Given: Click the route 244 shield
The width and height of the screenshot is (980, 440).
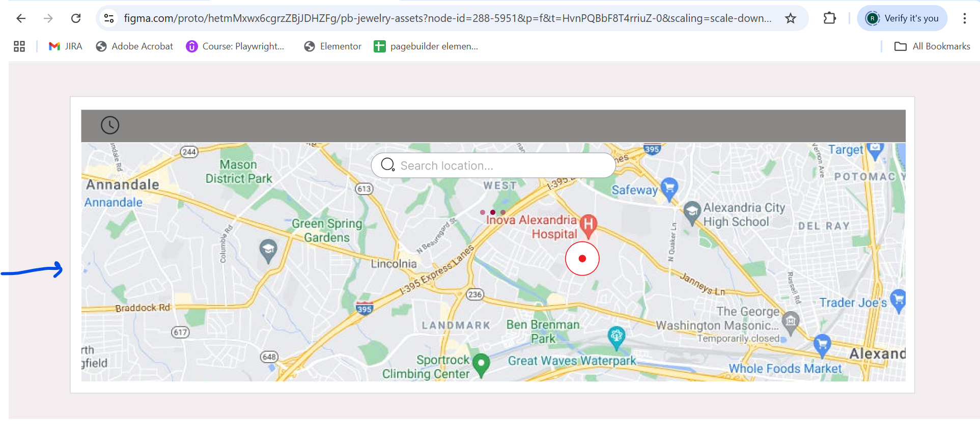Looking at the screenshot, I should pos(189,152).
